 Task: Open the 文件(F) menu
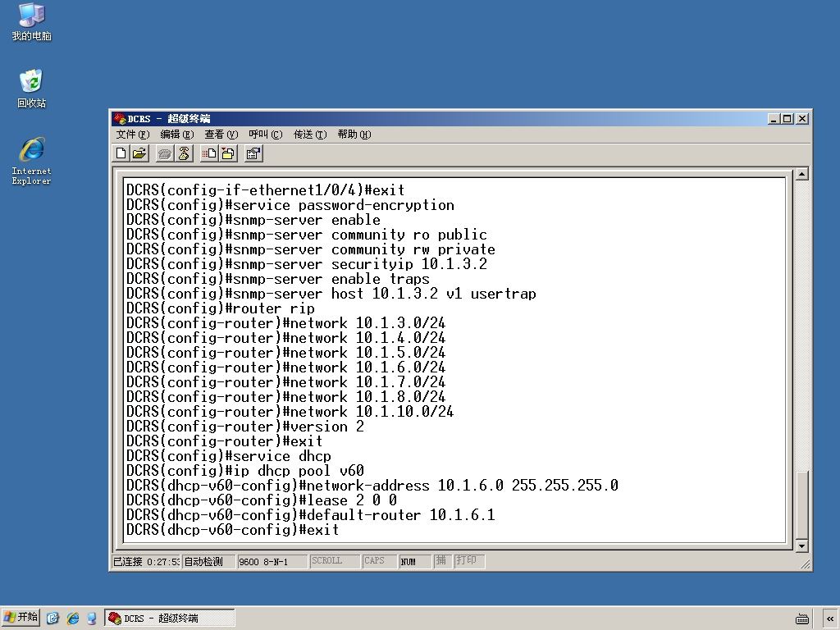pyautogui.click(x=132, y=134)
